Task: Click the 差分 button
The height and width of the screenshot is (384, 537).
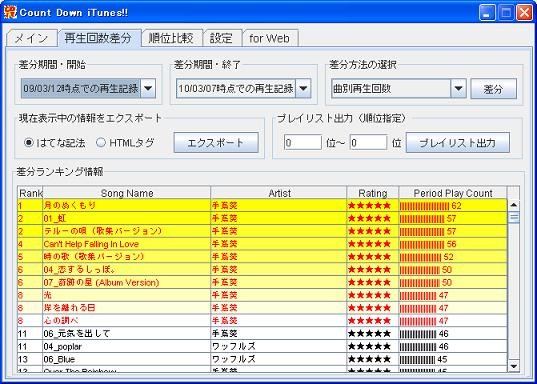Action: 494,89
